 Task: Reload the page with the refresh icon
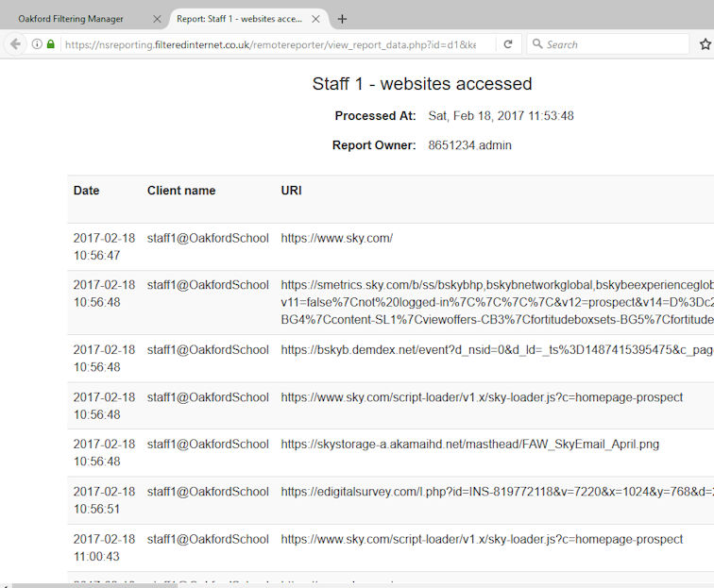coord(508,44)
